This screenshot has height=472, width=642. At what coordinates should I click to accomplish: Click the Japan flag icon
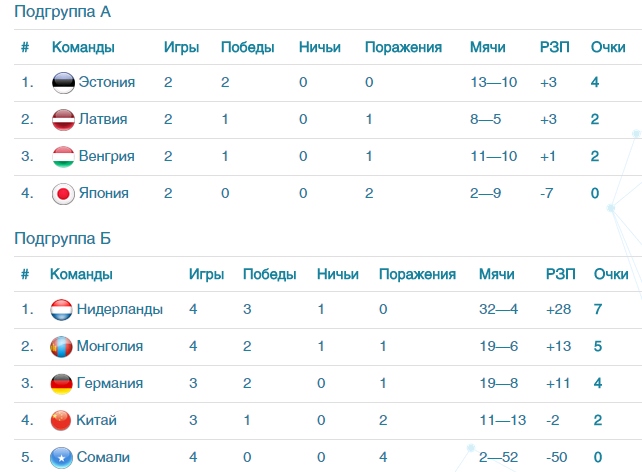click(63, 193)
